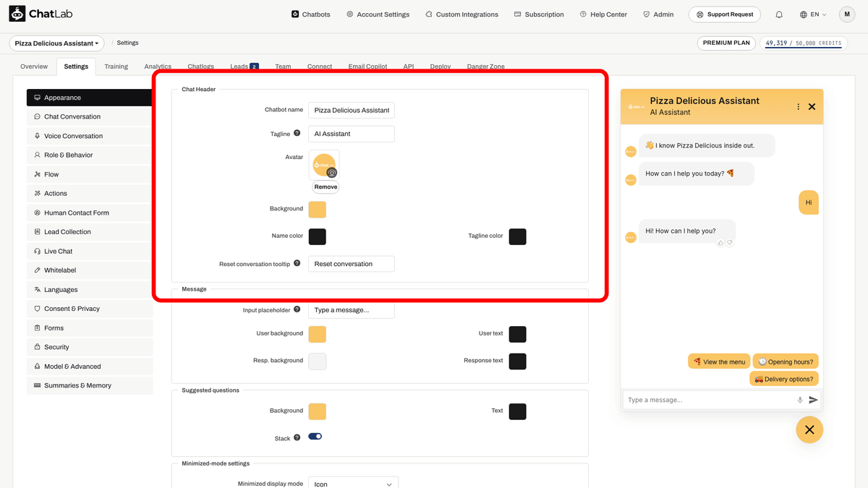Click the Premium Plan button

click(x=727, y=43)
